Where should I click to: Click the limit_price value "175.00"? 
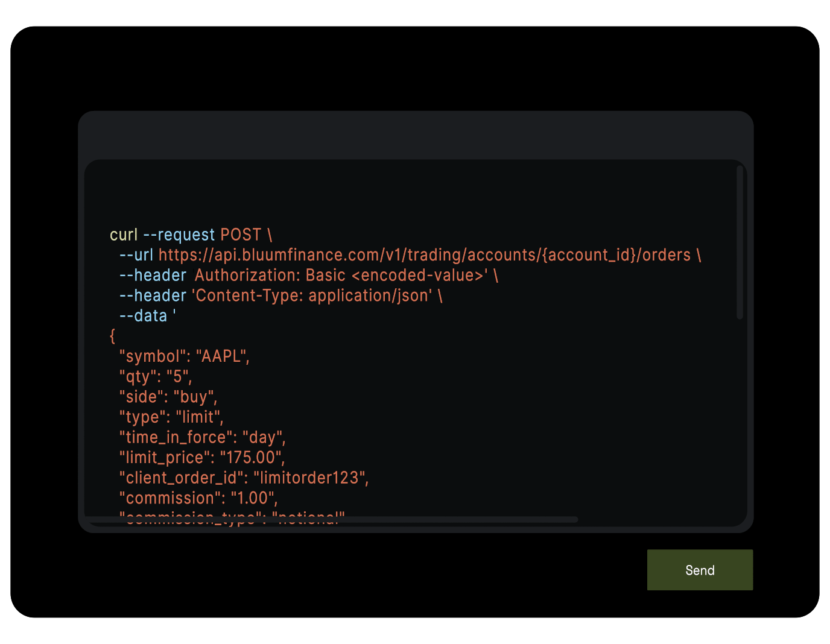pyautogui.click(x=250, y=458)
